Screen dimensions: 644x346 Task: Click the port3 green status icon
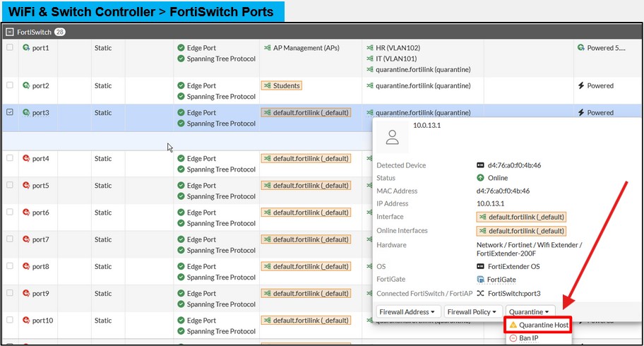click(x=26, y=112)
